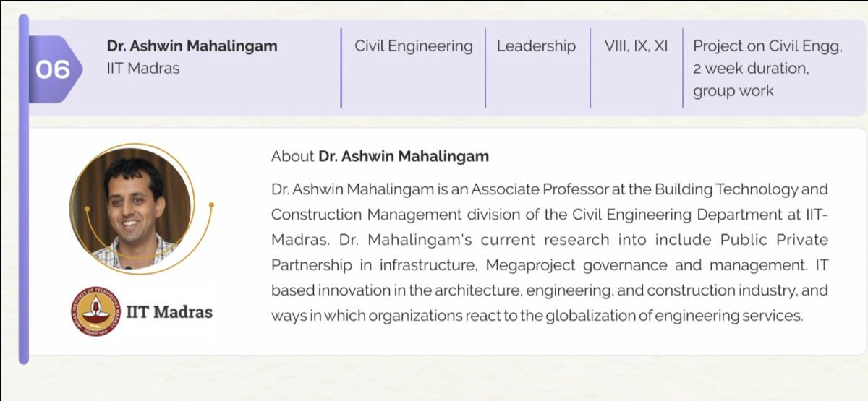The width and height of the screenshot is (868, 401).
Task: Click the bold name in the header row
Action: click(x=192, y=46)
